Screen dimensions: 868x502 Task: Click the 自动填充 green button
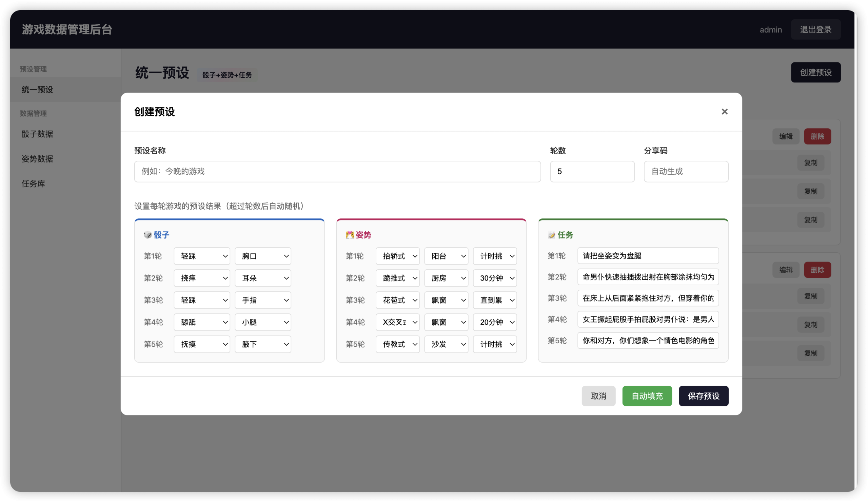[x=647, y=396]
